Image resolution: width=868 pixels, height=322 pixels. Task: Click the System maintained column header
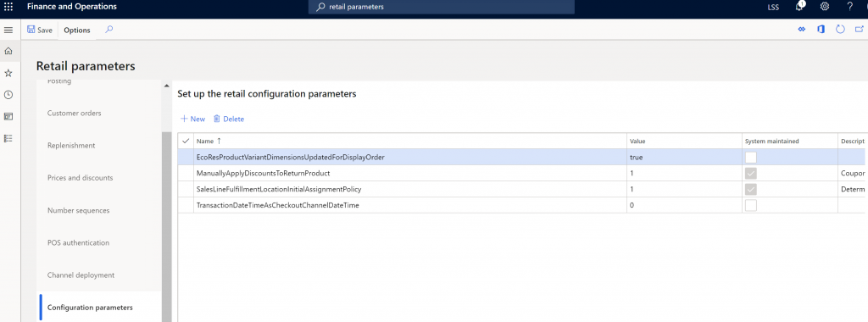tap(789, 141)
